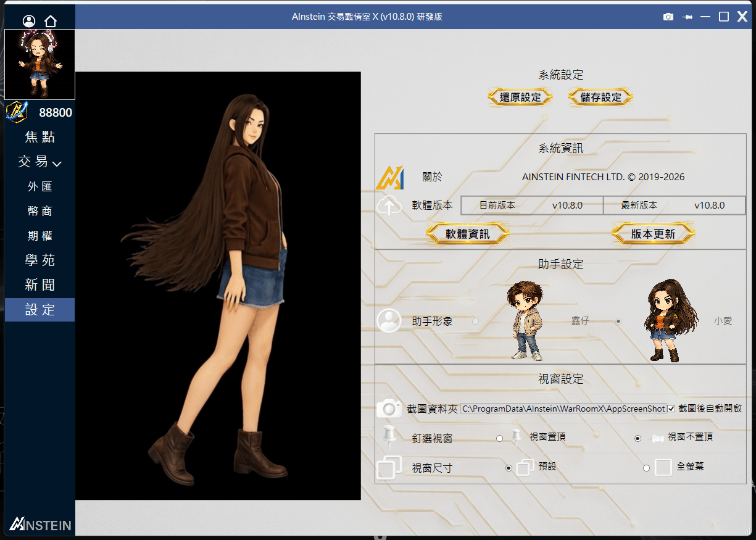Screen dimensions: 756x540
Task: Open the 學苑 menu item
Action: click(39, 260)
